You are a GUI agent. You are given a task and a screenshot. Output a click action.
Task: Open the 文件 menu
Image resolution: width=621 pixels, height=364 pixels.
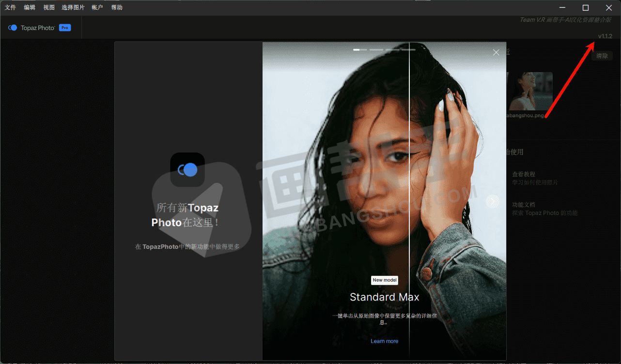coord(10,8)
